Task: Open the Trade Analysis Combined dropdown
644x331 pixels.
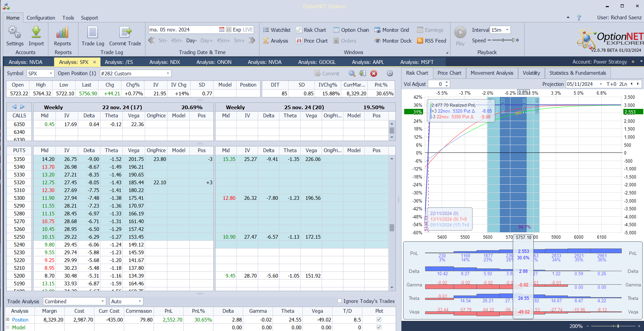Action: (103, 301)
